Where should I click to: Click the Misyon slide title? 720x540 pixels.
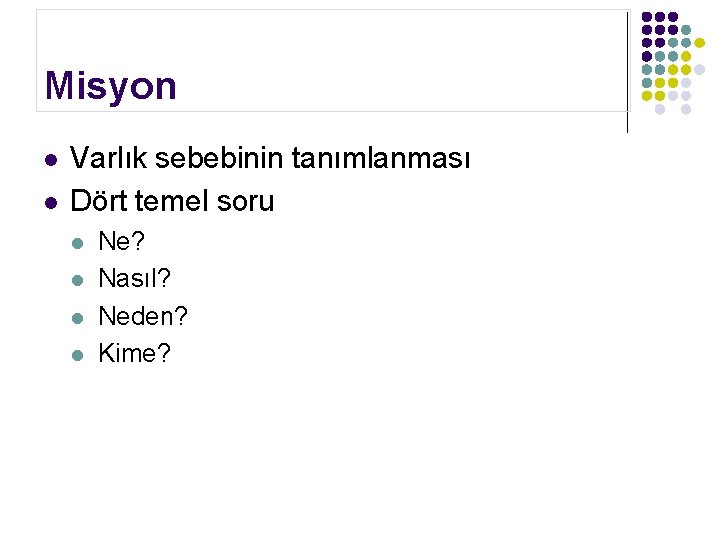pyautogui.click(x=110, y=86)
